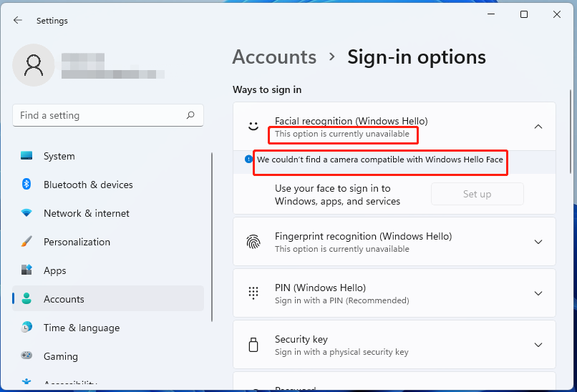Click the Network wifi icon
This screenshot has height=392, width=577.
[x=26, y=212]
